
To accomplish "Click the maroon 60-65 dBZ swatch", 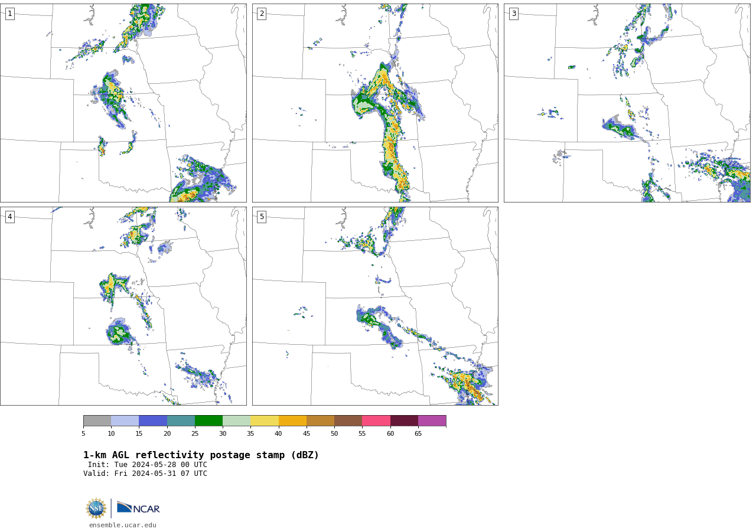I will tap(404, 421).
